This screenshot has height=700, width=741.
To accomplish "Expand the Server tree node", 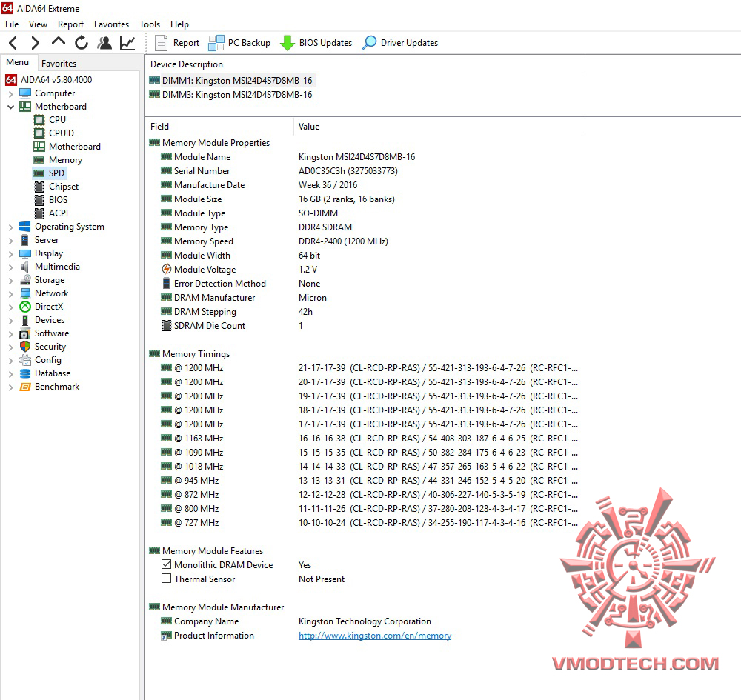I will point(10,241).
